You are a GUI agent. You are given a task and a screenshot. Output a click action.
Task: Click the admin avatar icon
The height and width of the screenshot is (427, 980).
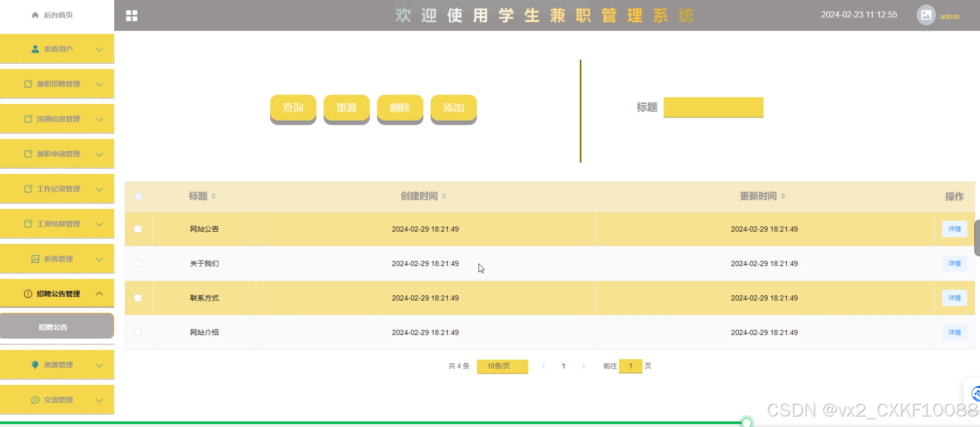click(x=926, y=15)
